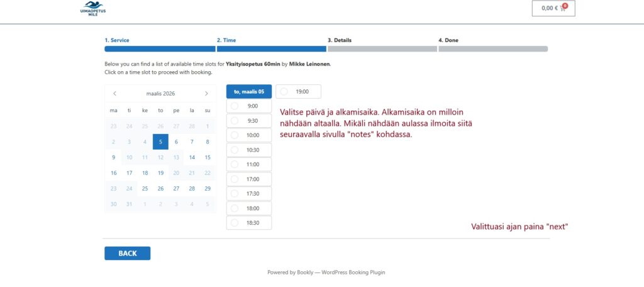Go to next month in calendar

(206, 93)
